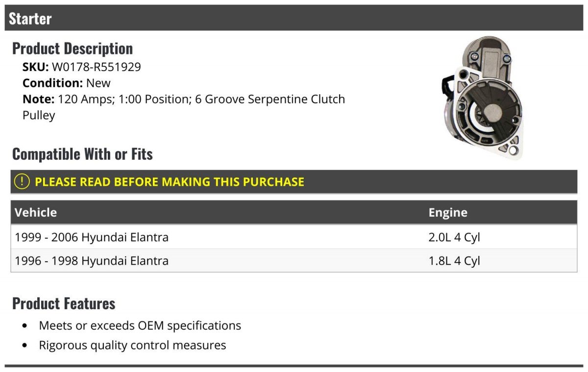Click the Engine column header
The image size is (588, 372).
click(448, 212)
